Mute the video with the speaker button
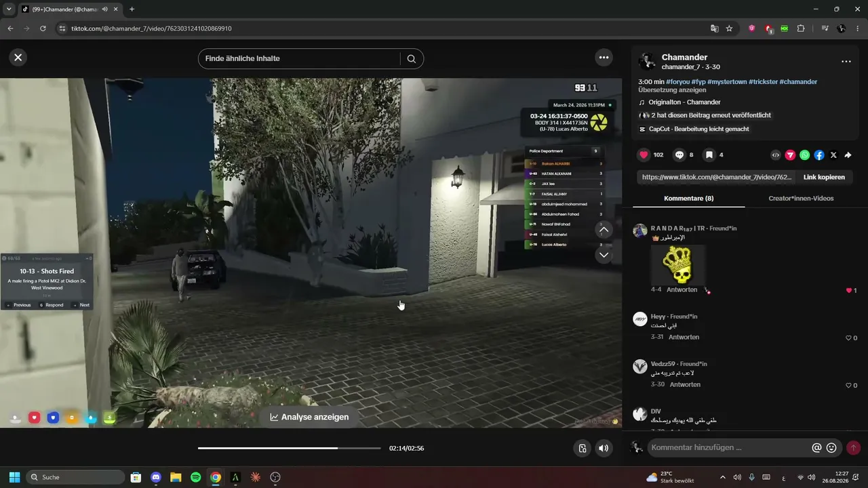Image resolution: width=868 pixels, height=488 pixels. (x=604, y=448)
